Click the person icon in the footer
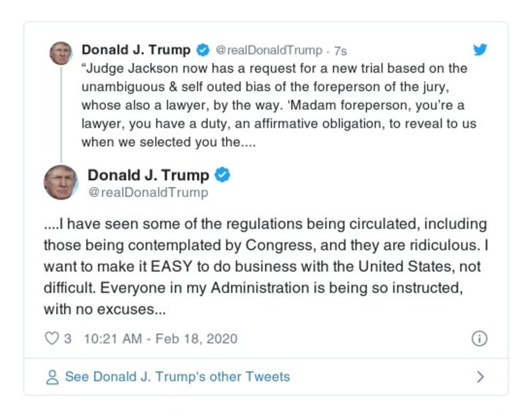Image resolution: width=532 pixels, height=419 pixels. coord(53,377)
